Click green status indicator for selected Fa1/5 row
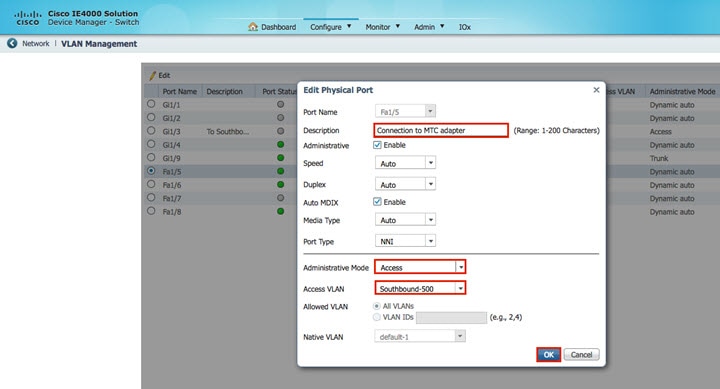 tap(280, 171)
